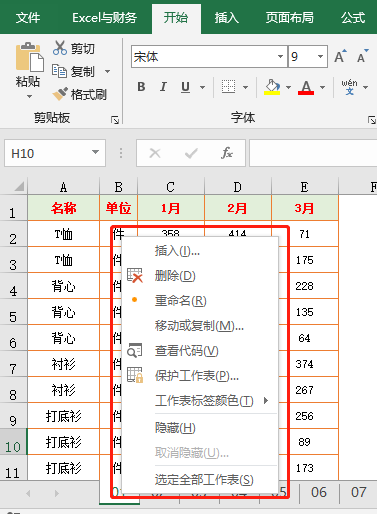Open phonetic guide dropdown arrow
377x514 pixels.
coord(366,87)
